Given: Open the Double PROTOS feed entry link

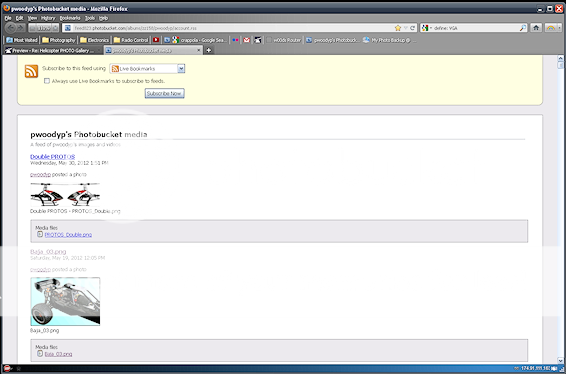Looking at the screenshot, I should tap(53, 157).
